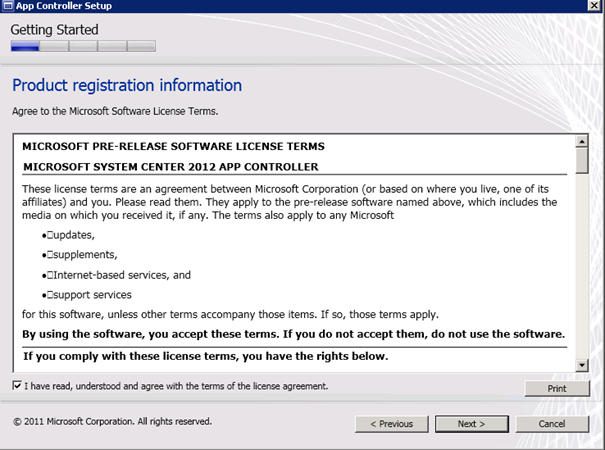Click the 'Getting Started' title text

54,30
